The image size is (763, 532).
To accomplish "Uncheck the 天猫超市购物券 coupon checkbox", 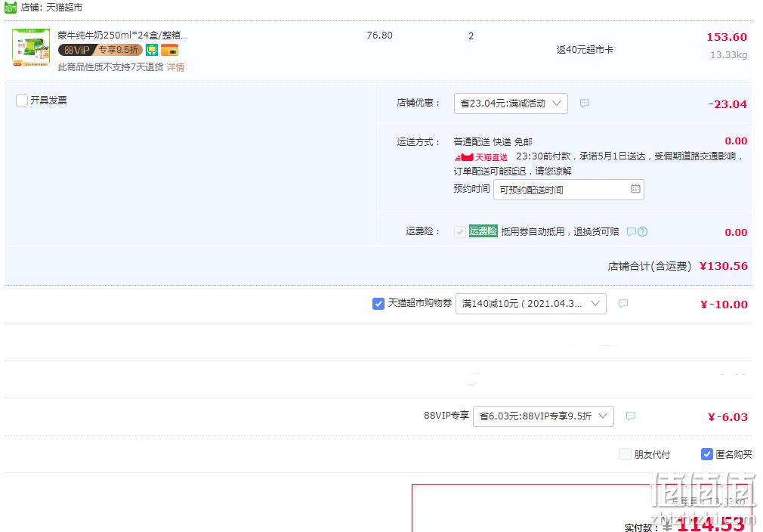I will point(378,304).
